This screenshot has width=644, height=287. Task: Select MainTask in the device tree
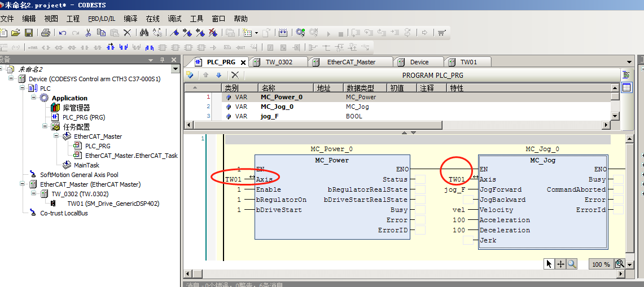pyautogui.click(x=86, y=165)
